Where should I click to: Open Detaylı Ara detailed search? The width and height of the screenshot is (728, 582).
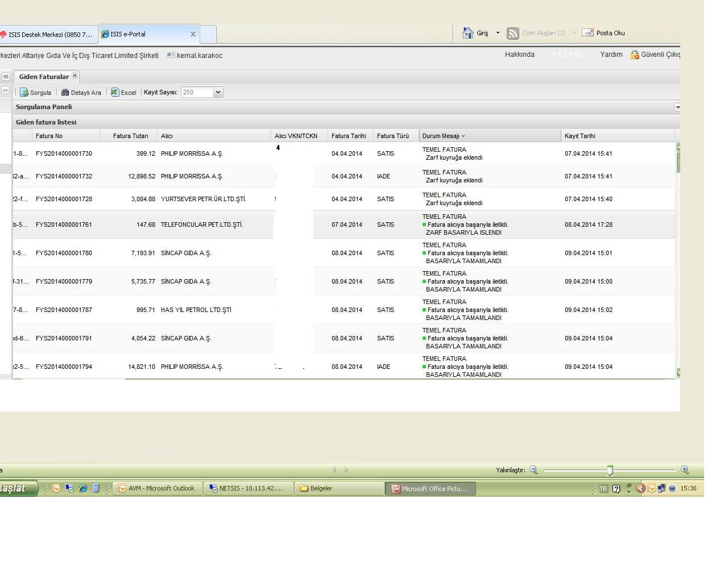click(65, 93)
